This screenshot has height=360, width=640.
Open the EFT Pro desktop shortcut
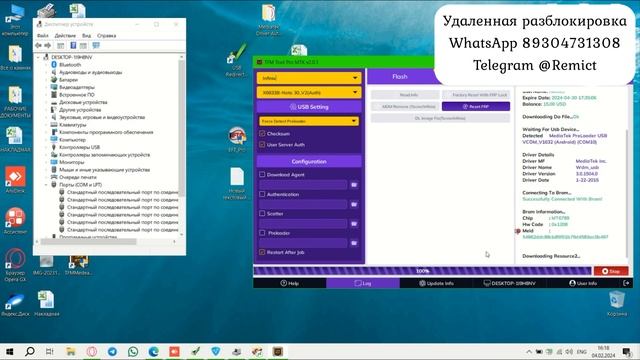pyautogui.click(x=237, y=140)
